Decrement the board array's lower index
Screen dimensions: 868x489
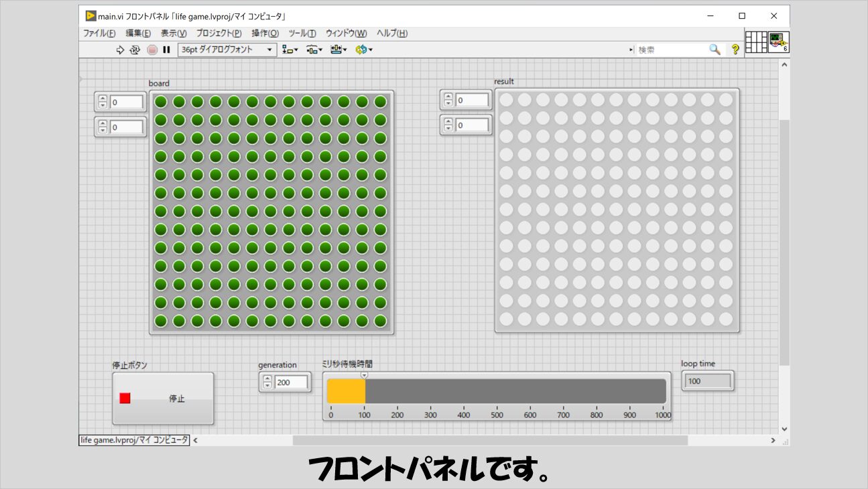click(103, 131)
